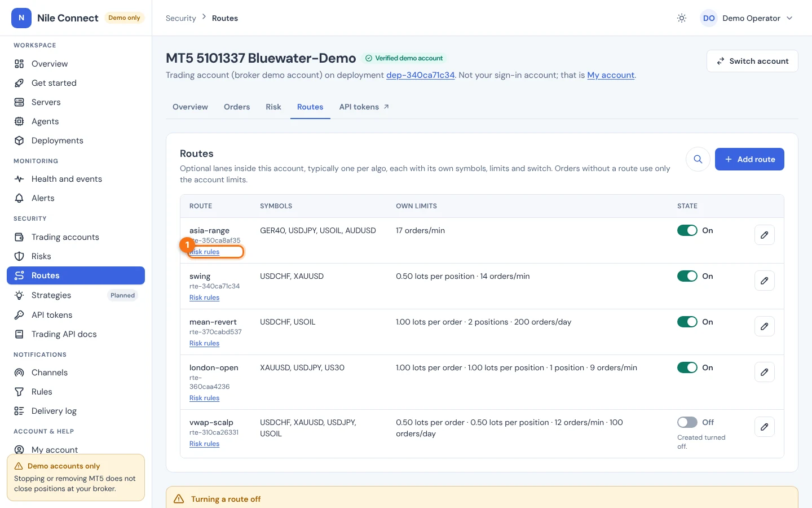
Task: Open Trading API docs in sidebar
Action: [x=76, y=334]
